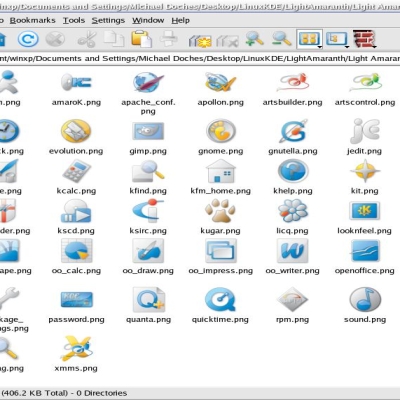Select the tree/detail view mode button
The width and height of the screenshot is (400, 400).
pyautogui.click(x=336, y=39)
